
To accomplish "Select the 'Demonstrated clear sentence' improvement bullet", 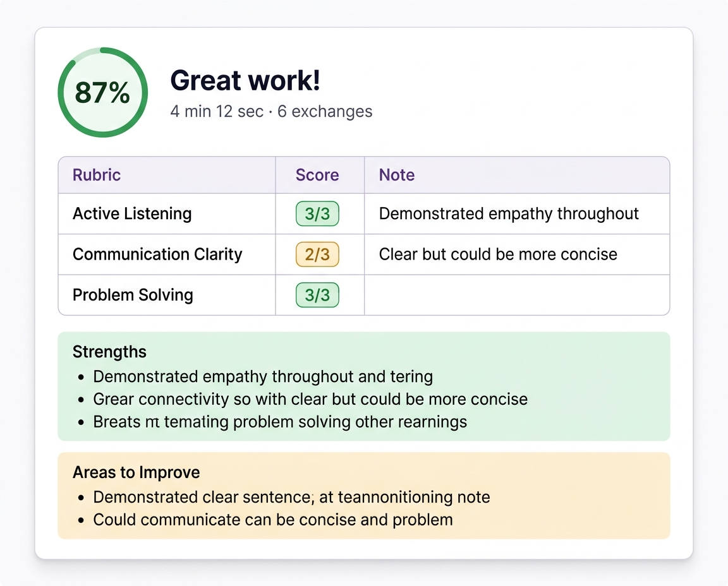I will click(291, 497).
